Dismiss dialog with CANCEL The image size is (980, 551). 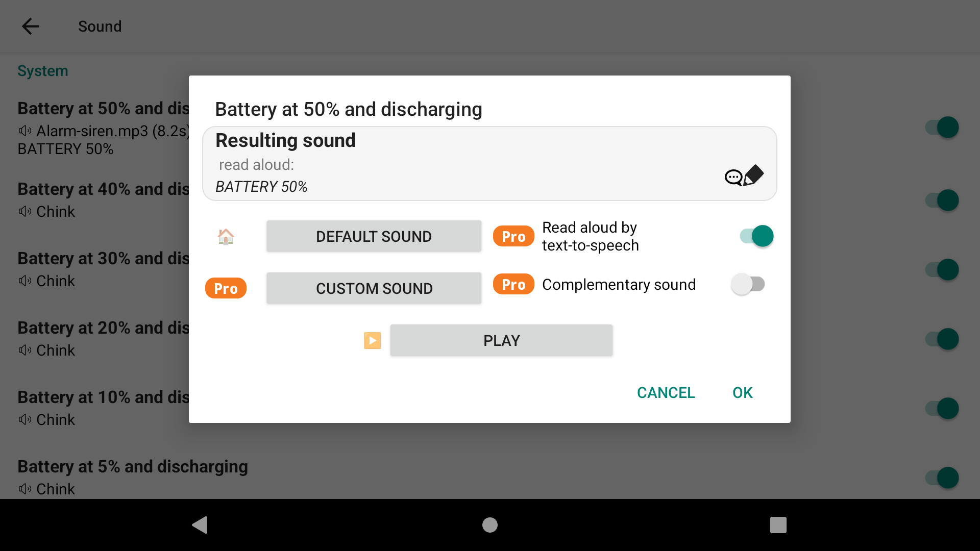666,392
